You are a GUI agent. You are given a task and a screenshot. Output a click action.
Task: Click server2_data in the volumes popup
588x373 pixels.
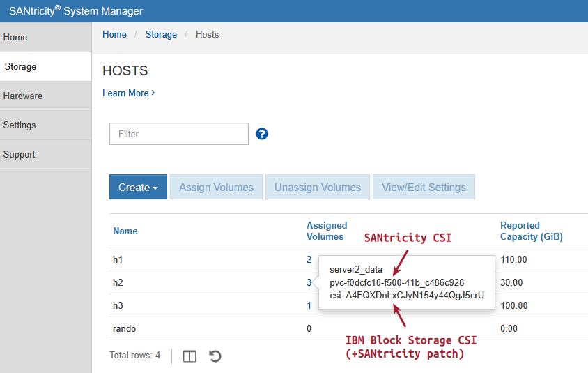tap(356, 270)
